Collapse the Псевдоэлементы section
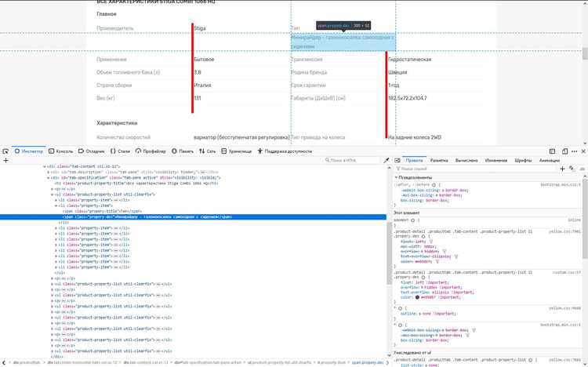Viewport: 588px width, 367px height. point(396,177)
